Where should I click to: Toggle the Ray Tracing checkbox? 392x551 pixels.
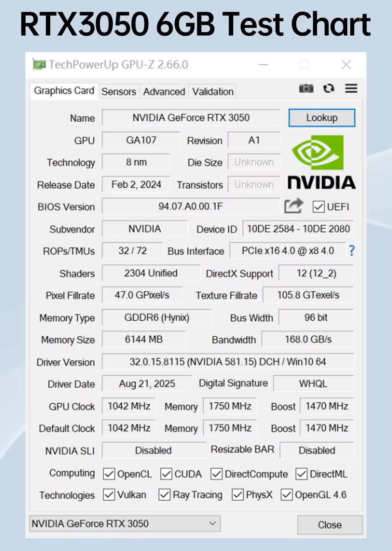tap(164, 494)
